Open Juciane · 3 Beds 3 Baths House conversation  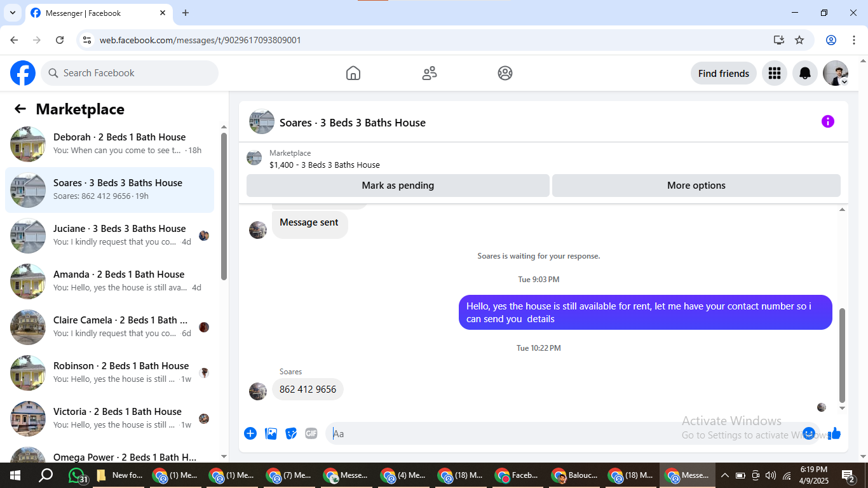(x=109, y=236)
